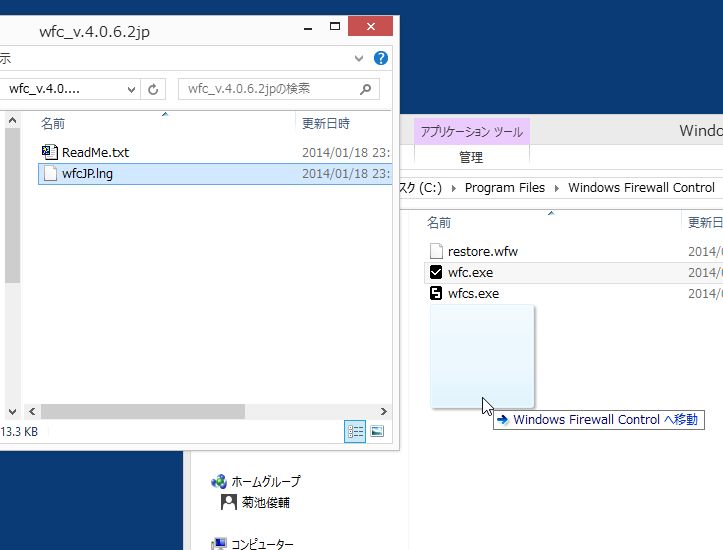Select the ReadMe.txt file name

tap(95, 153)
